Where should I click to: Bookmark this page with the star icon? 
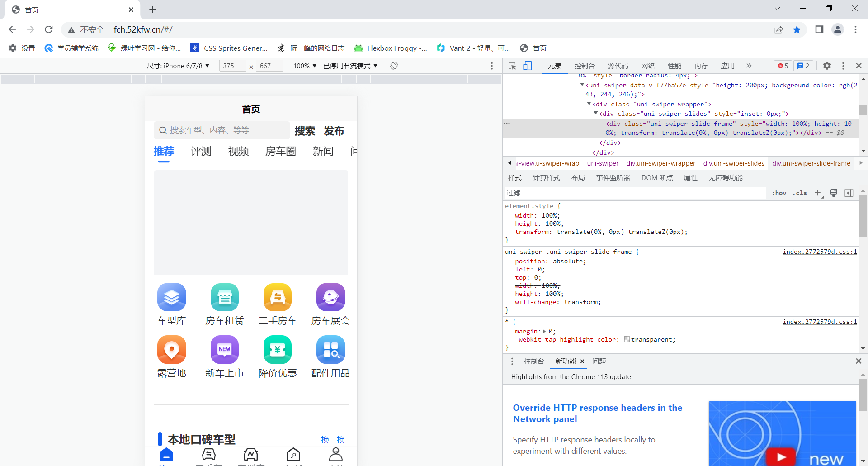797,30
